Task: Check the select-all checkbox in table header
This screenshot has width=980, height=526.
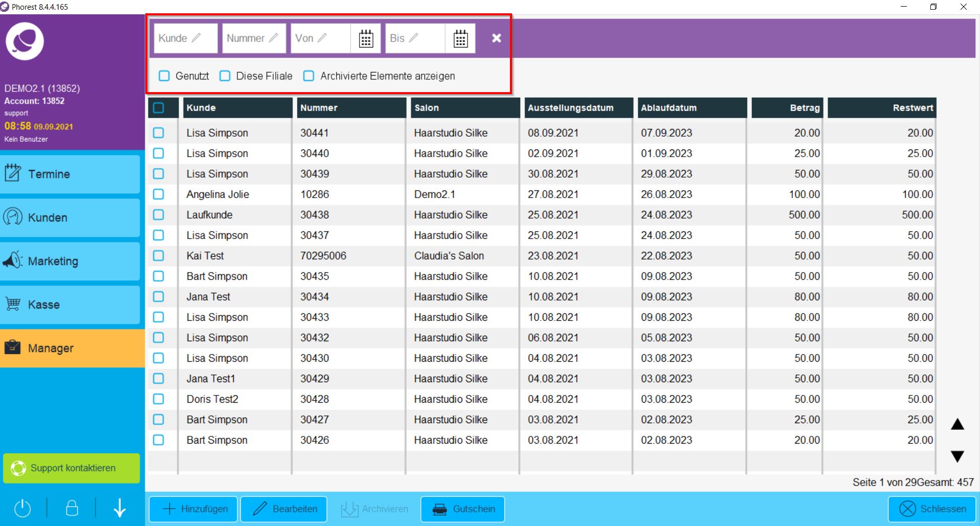Action: pyautogui.click(x=159, y=108)
